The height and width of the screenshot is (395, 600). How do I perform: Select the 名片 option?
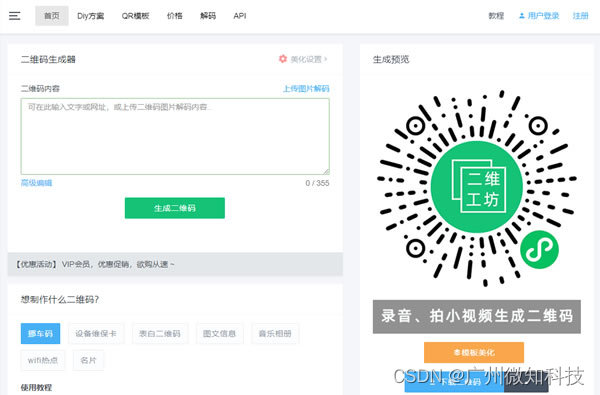[x=88, y=360]
